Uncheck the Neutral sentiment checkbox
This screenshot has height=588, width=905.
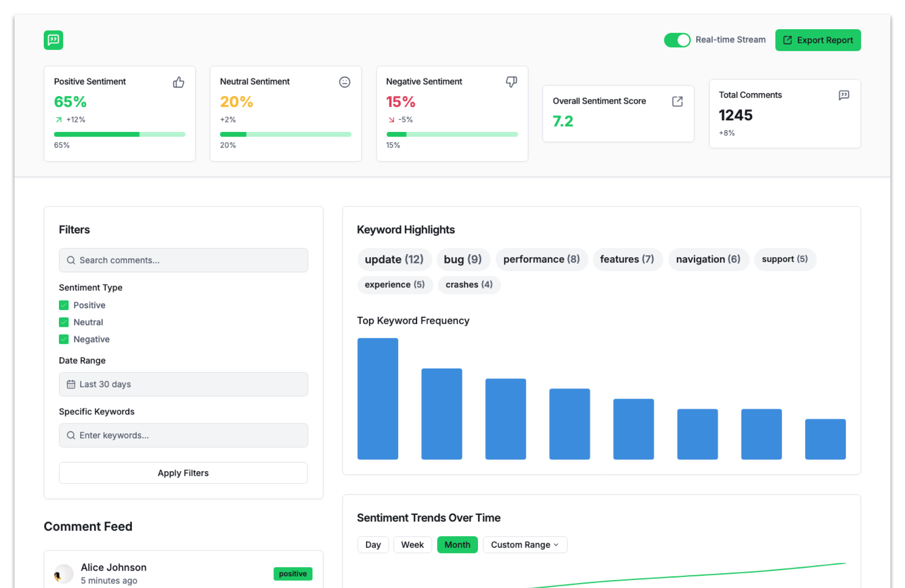64,322
